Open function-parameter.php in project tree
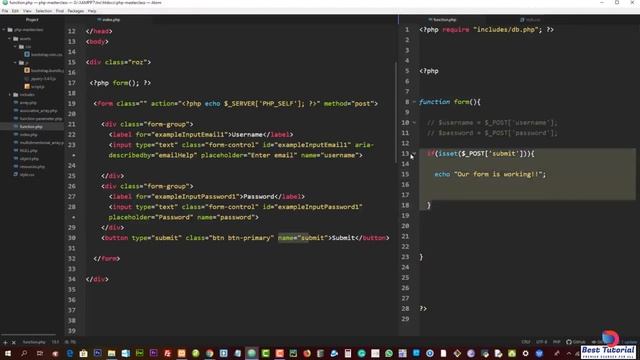 pyautogui.click(x=38, y=119)
